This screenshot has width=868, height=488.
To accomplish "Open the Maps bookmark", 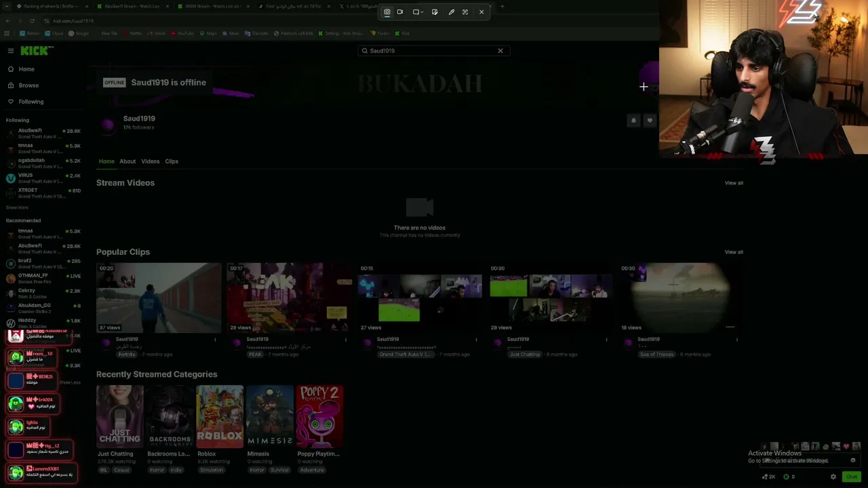I will 208,33.
